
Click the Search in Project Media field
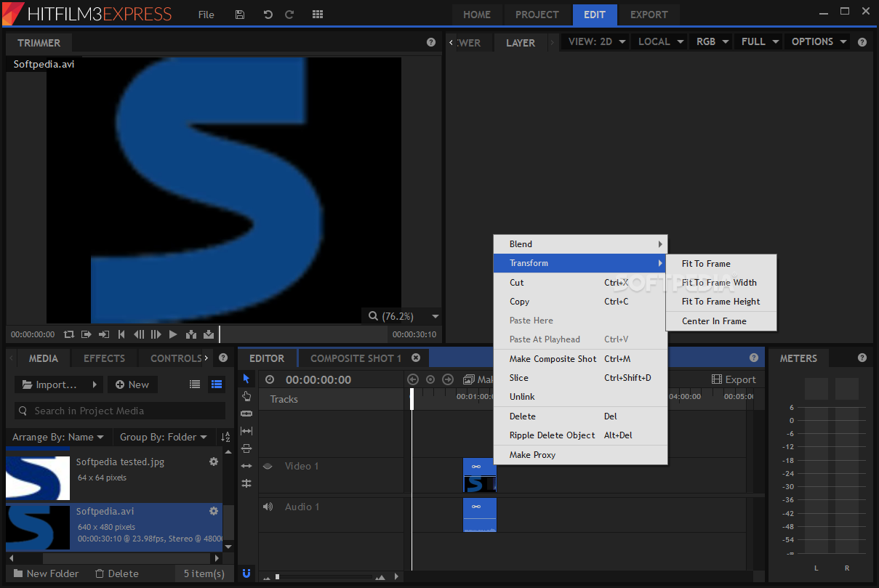click(120, 411)
